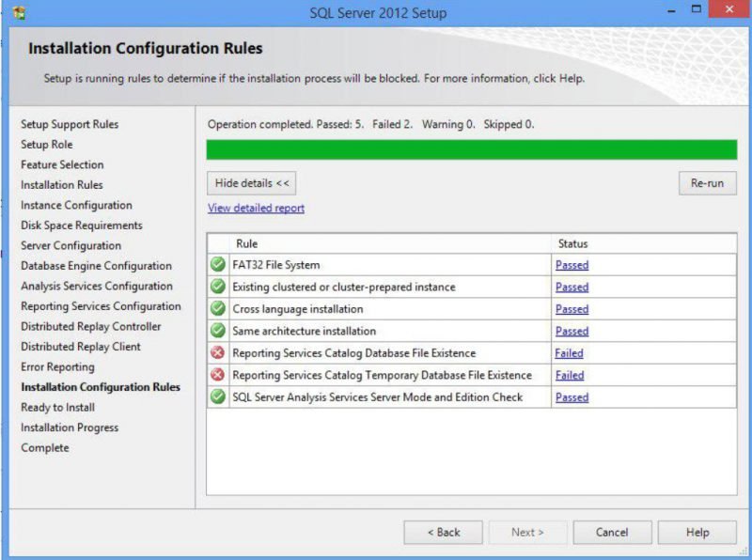Click the green completed progress bar
The image size is (752, 560).
pos(472,149)
